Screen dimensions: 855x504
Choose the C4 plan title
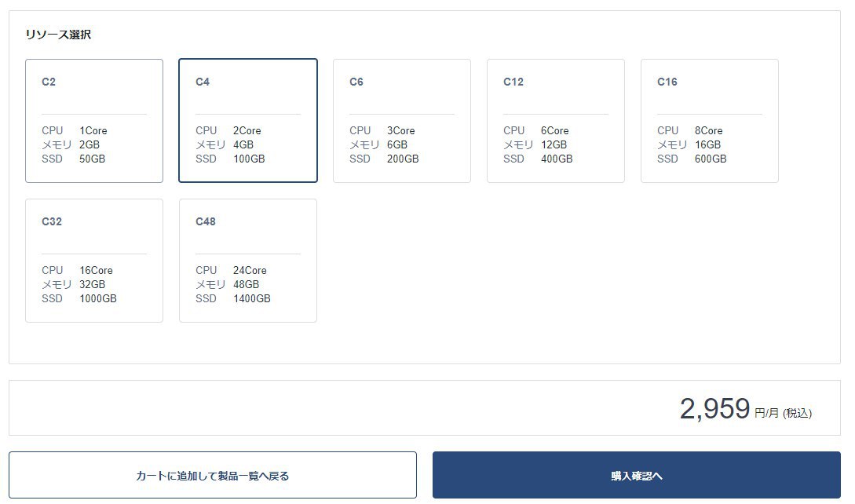point(203,82)
